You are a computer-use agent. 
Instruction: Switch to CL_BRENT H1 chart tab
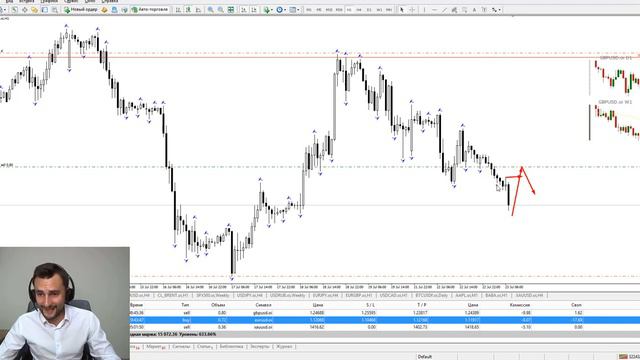(173, 295)
